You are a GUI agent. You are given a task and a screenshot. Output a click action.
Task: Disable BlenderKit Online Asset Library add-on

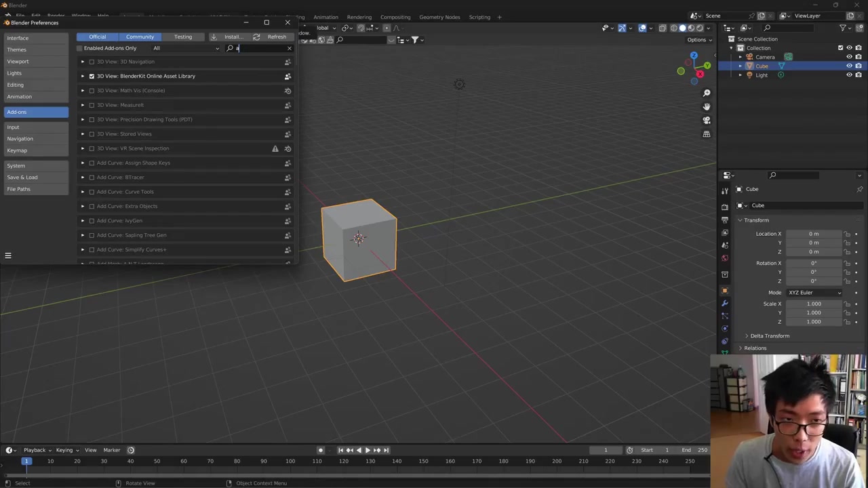92,76
